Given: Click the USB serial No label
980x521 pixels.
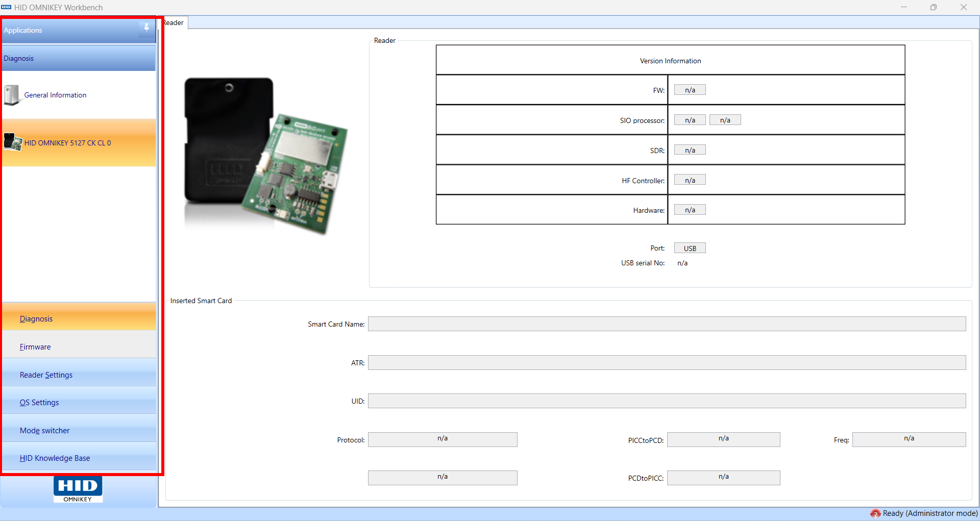Looking at the screenshot, I should 643,263.
